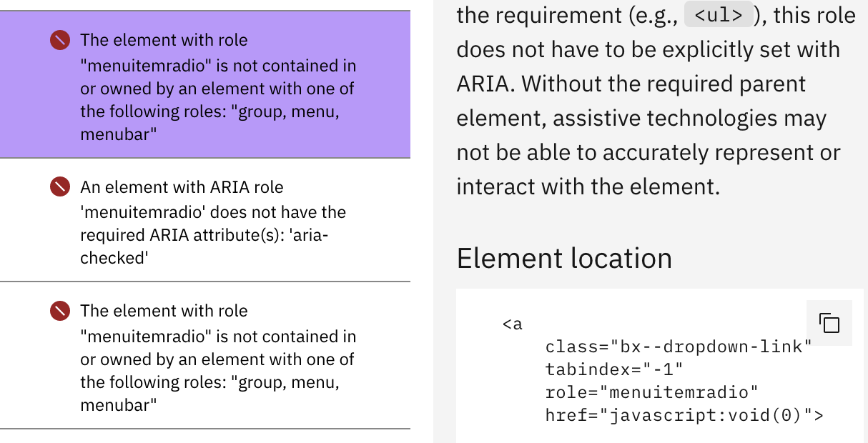Click the Element location heading
868x443 pixels.
565,258
